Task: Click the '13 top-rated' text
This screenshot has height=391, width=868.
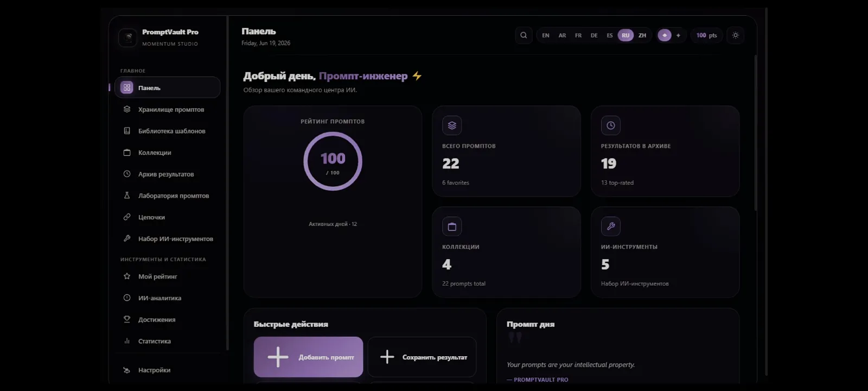Action: pyautogui.click(x=617, y=183)
